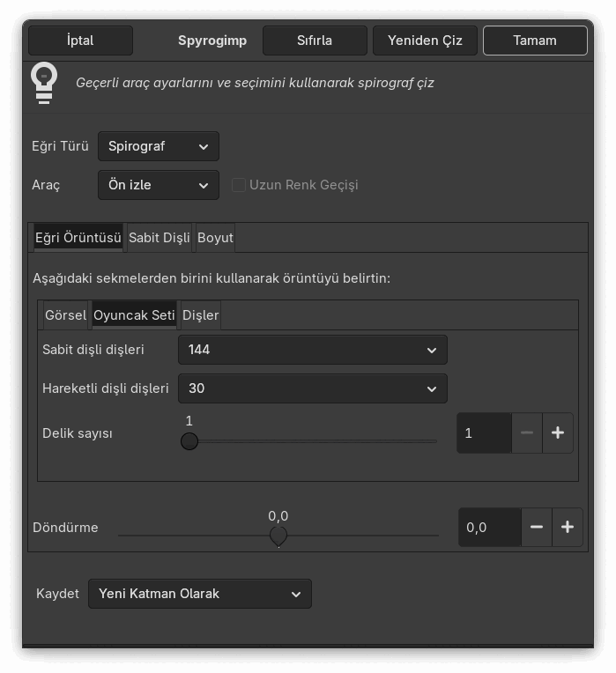The width and height of the screenshot is (616, 673).
Task: Open the Eğri Türü dropdown
Action: click(159, 146)
